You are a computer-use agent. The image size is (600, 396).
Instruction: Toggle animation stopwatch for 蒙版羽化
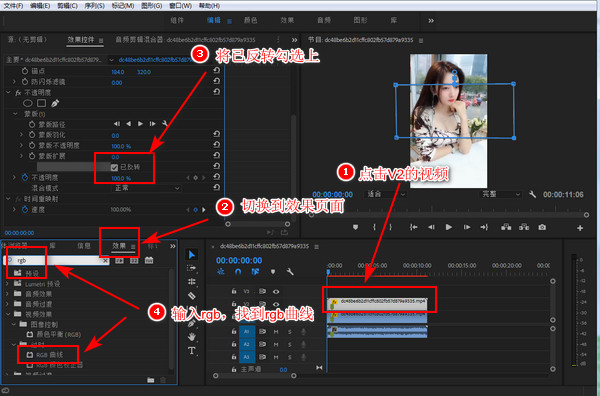click(x=32, y=135)
